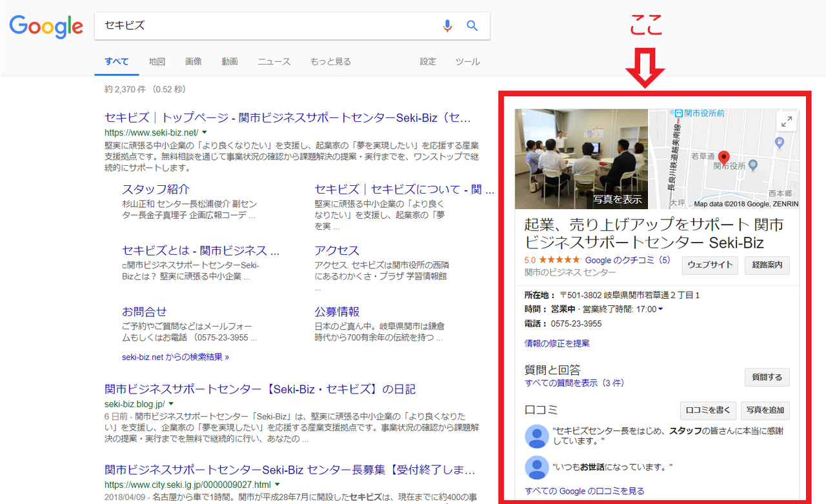Screen dimensions: 826x504
Task: Click すべての質問を表示 (3件) link
Action: point(574,383)
